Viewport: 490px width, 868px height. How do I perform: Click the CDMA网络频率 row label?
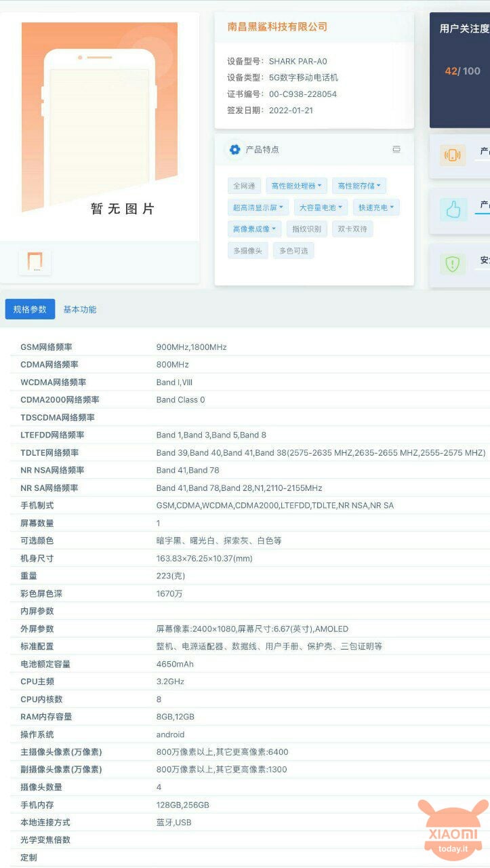tap(49, 365)
